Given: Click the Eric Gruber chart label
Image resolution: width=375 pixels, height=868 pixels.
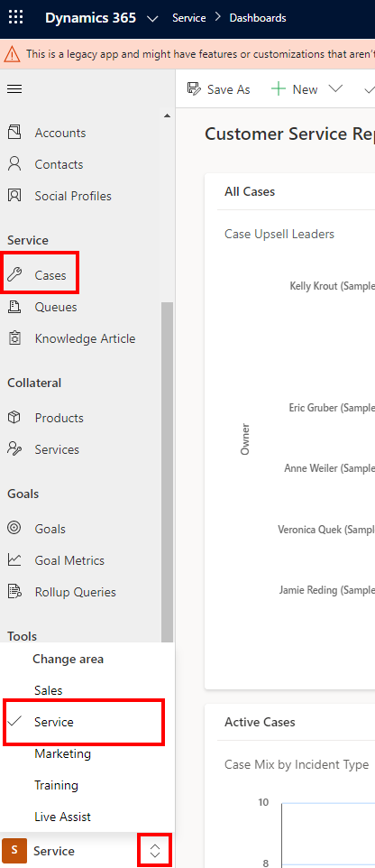Looking at the screenshot, I should point(332,408).
